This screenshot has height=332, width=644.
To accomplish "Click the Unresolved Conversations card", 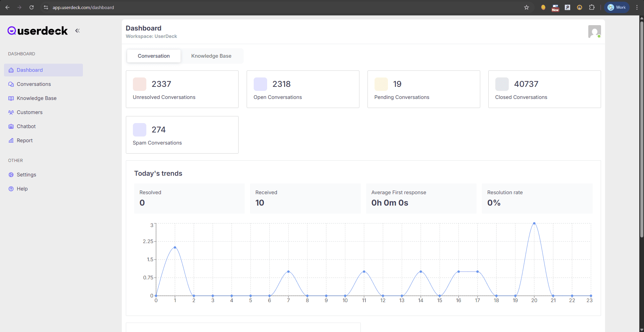I will pos(182,89).
